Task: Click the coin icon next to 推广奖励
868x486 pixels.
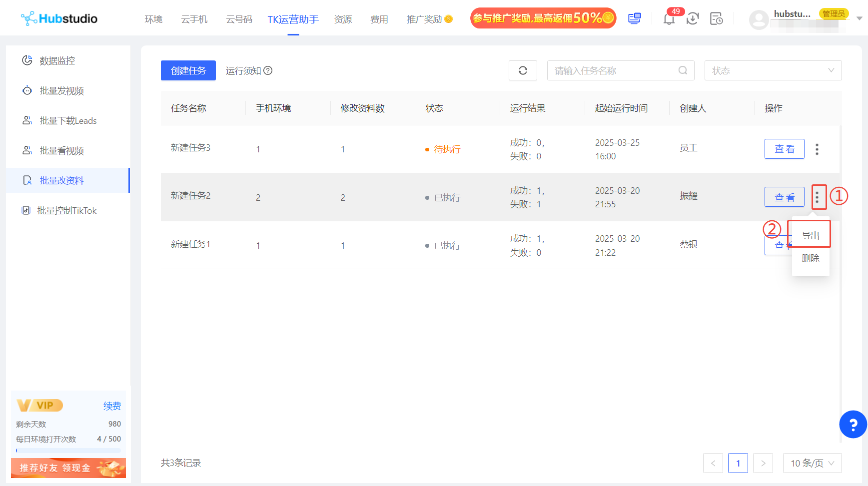Action: click(x=449, y=19)
